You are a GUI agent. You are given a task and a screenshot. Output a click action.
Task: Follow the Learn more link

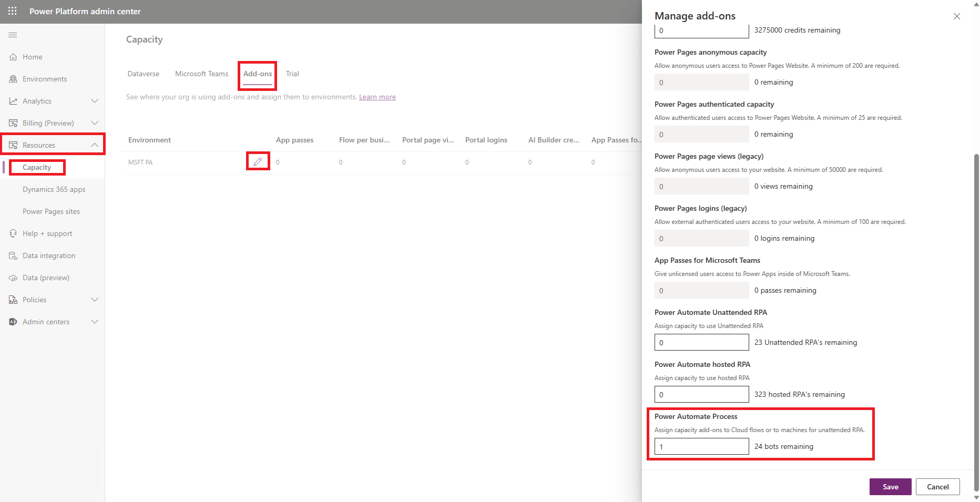pos(377,97)
